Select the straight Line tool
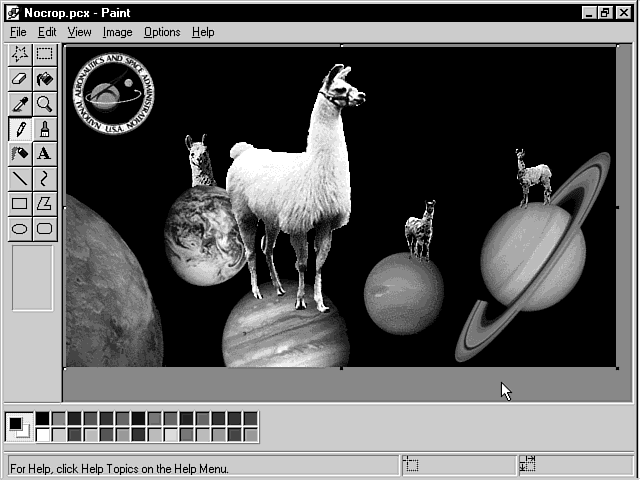Viewport: 640px width, 480px height. click(19, 179)
